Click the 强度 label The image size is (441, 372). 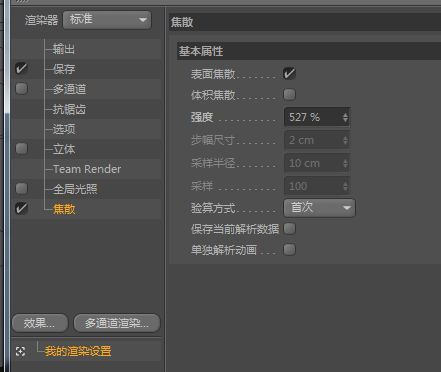click(202, 117)
